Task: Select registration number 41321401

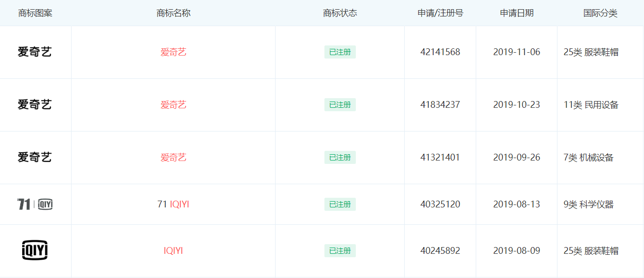Action: pyautogui.click(x=440, y=158)
